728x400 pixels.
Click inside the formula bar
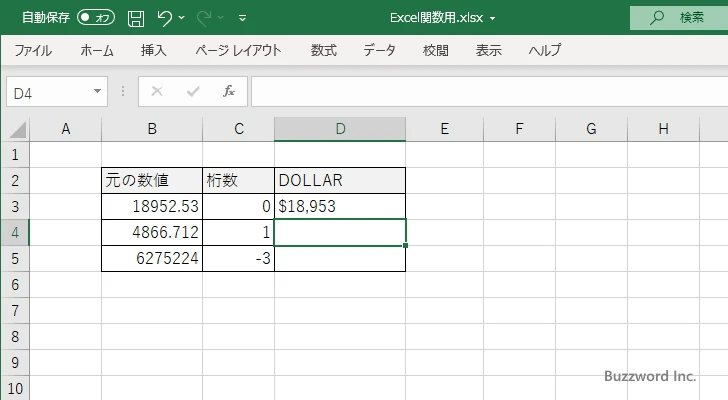click(x=490, y=92)
